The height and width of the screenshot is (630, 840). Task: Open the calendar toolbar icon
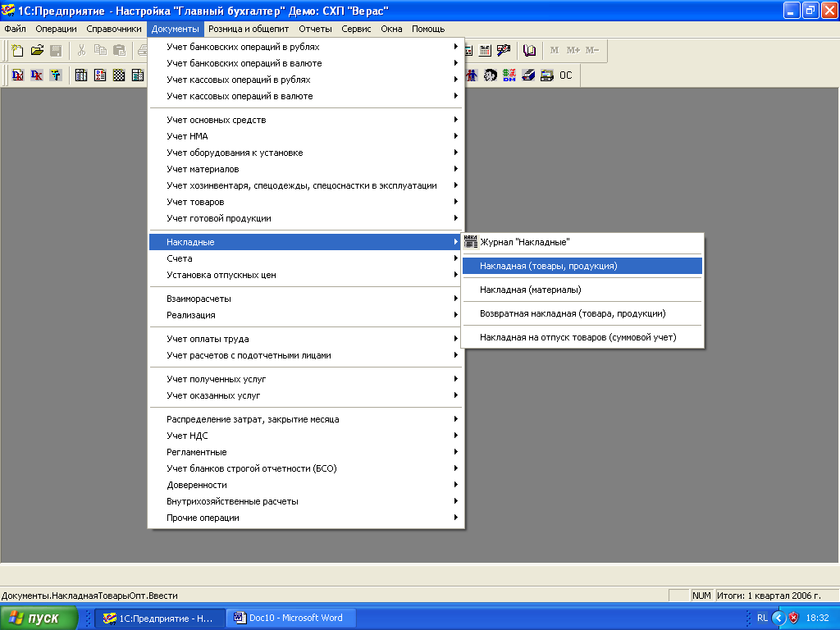pyautogui.click(x=485, y=50)
